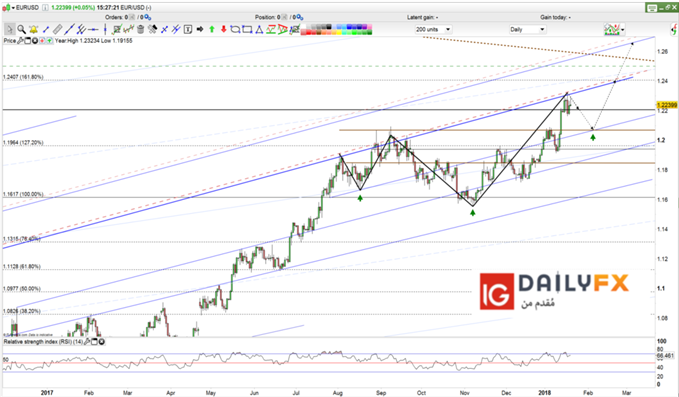The height and width of the screenshot is (397, 679).
Task: Click the Price panel label
Action: click(10, 41)
